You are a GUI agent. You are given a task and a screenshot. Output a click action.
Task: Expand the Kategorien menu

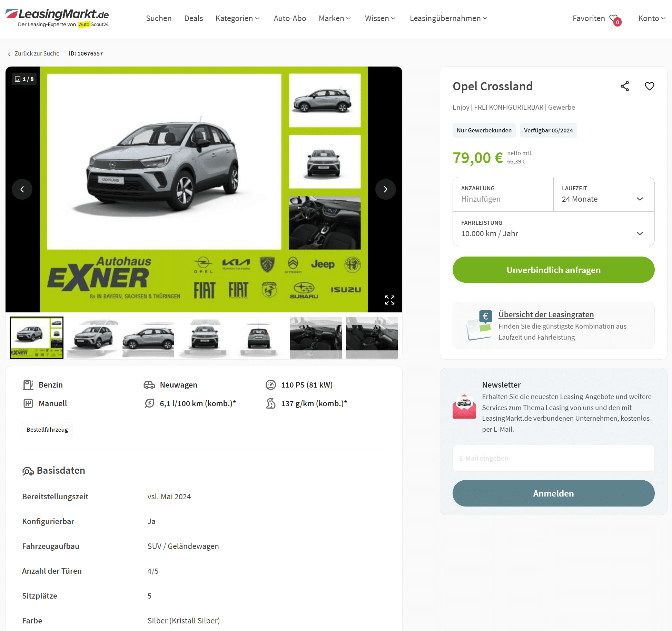[x=237, y=18]
